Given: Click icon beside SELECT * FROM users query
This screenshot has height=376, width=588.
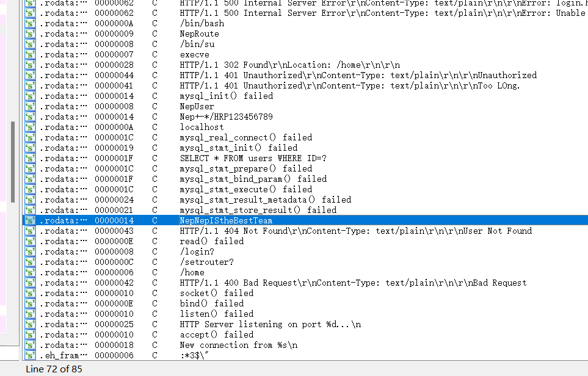Looking at the screenshot, I should 29,158.
